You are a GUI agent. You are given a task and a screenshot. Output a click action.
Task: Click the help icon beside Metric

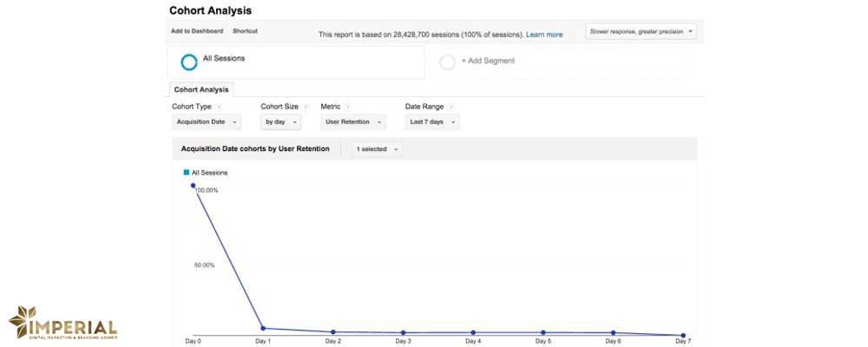click(347, 107)
